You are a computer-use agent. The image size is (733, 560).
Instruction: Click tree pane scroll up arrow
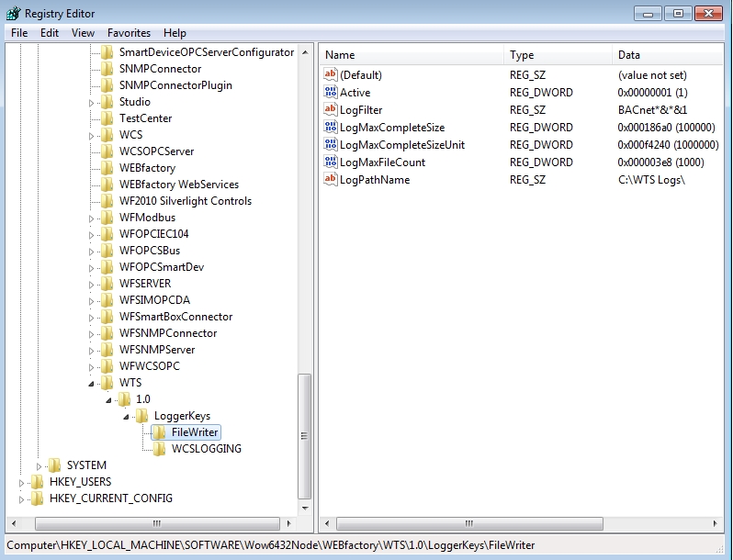tap(305, 52)
